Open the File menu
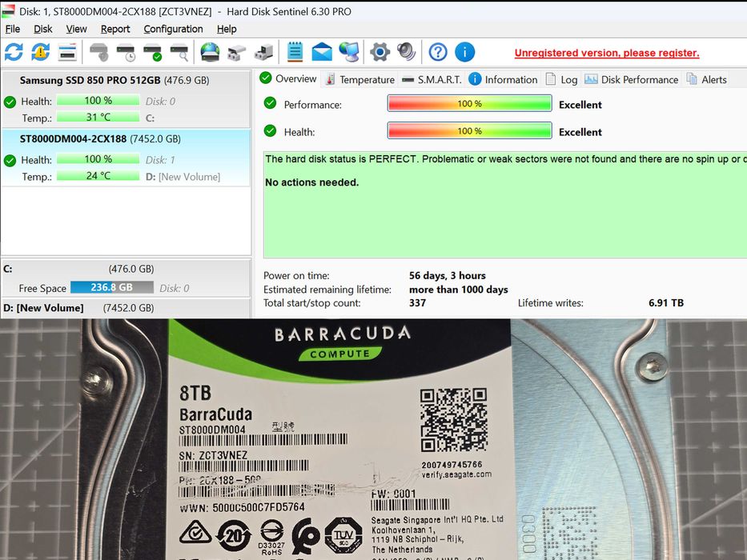Image resolution: width=747 pixels, height=560 pixels. [x=12, y=29]
